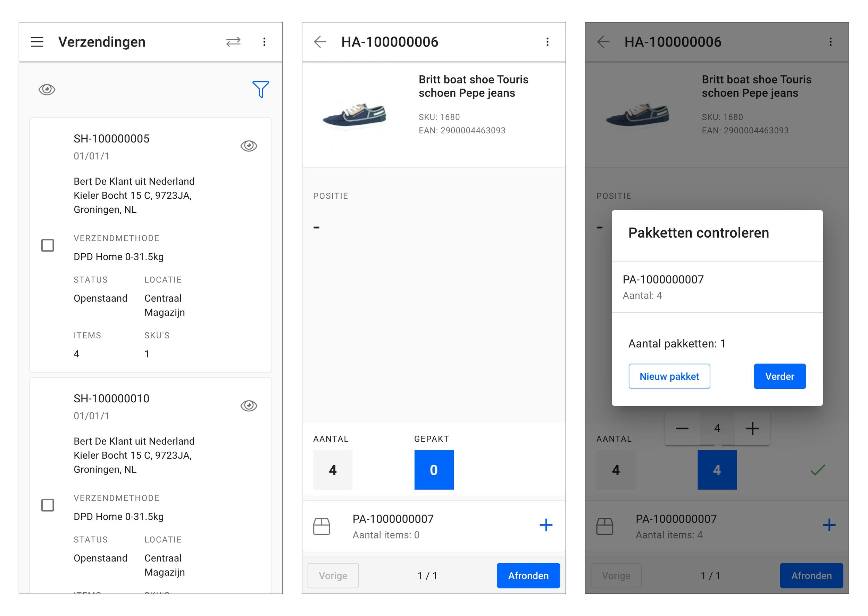Screen dimensions: 868x616
Task: Decrease the quantity with the minus stepper
Action: tap(682, 428)
